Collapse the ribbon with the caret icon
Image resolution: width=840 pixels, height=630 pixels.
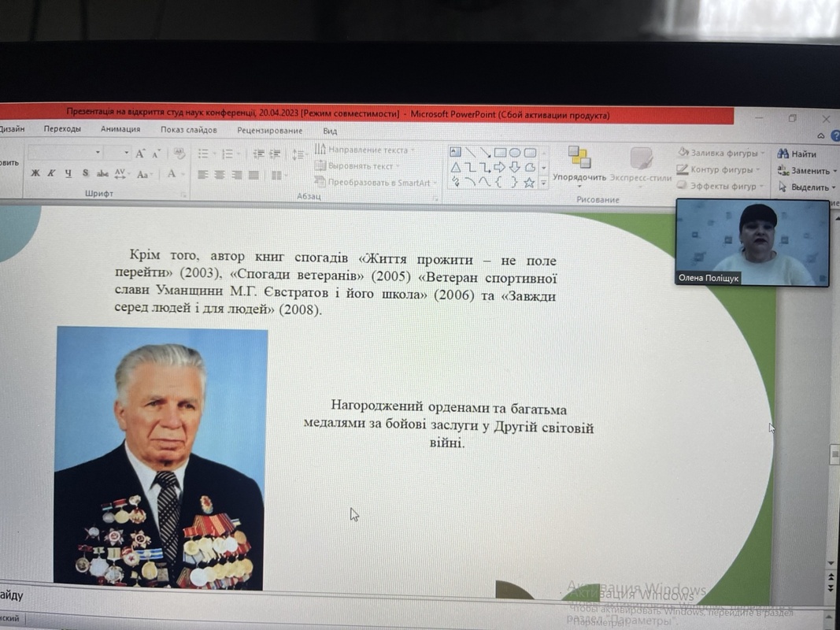click(x=821, y=136)
